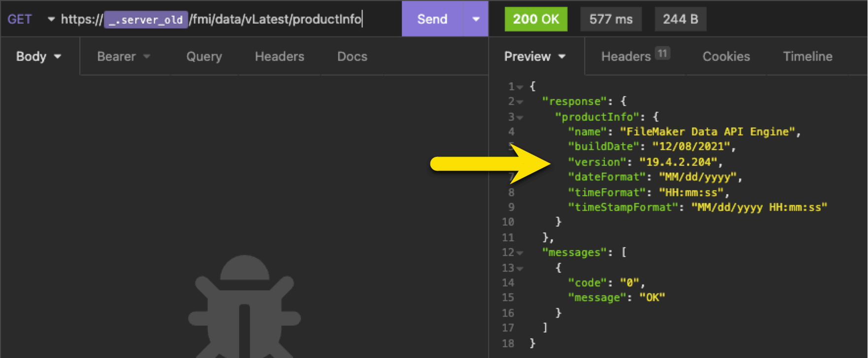868x358 pixels.
Task: Click the "FileMaker Data API Engine" value
Action: pos(707,132)
